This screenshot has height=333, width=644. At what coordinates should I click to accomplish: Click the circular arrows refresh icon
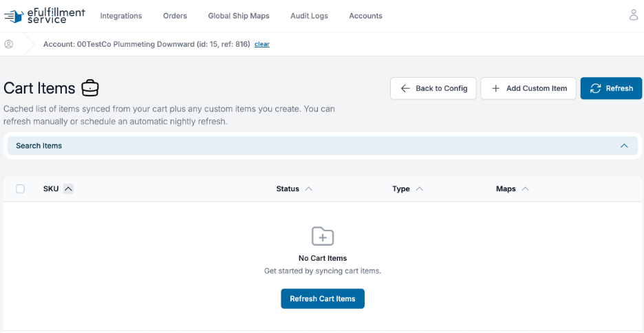595,88
